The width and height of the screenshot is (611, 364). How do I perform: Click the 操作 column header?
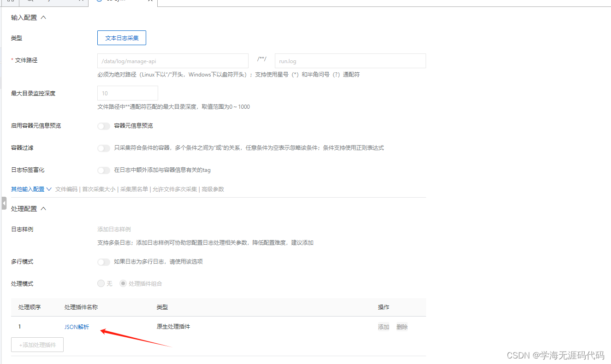tap(384, 307)
